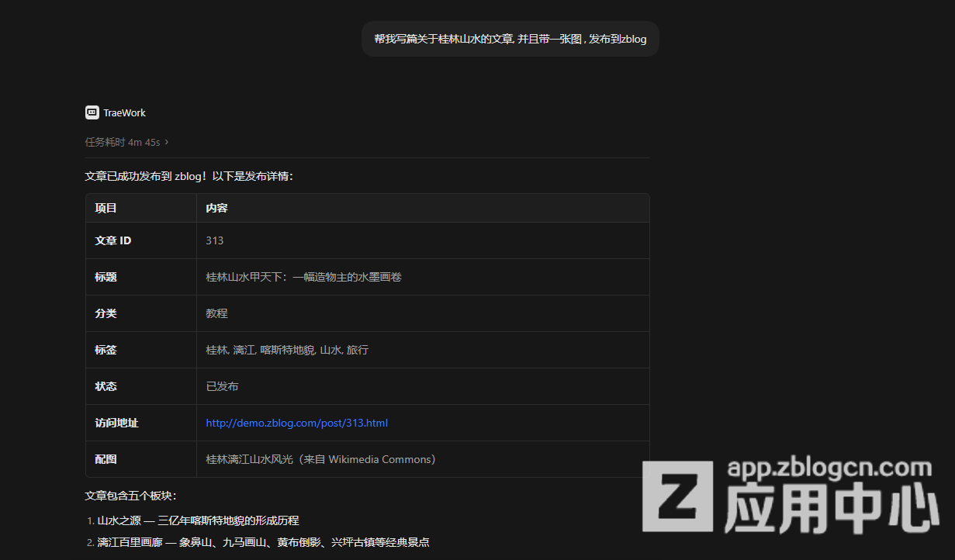Select the 文章 ID row label
This screenshot has height=560, width=955.
coord(113,240)
